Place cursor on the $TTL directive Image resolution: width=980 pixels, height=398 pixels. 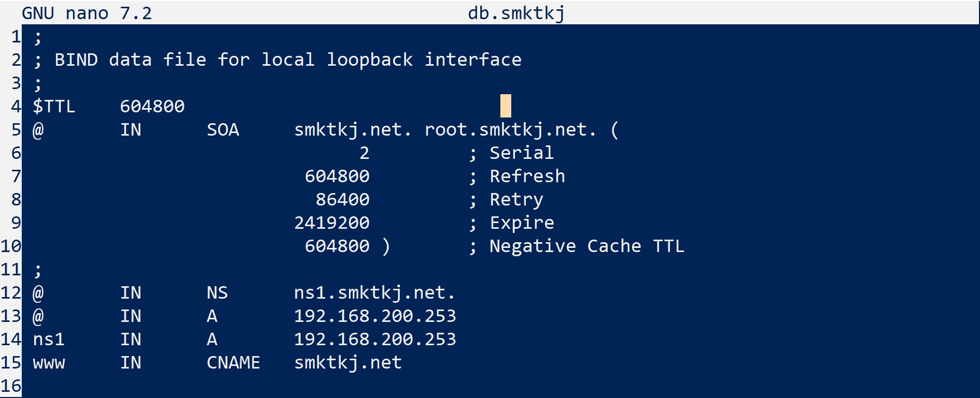[x=54, y=106]
